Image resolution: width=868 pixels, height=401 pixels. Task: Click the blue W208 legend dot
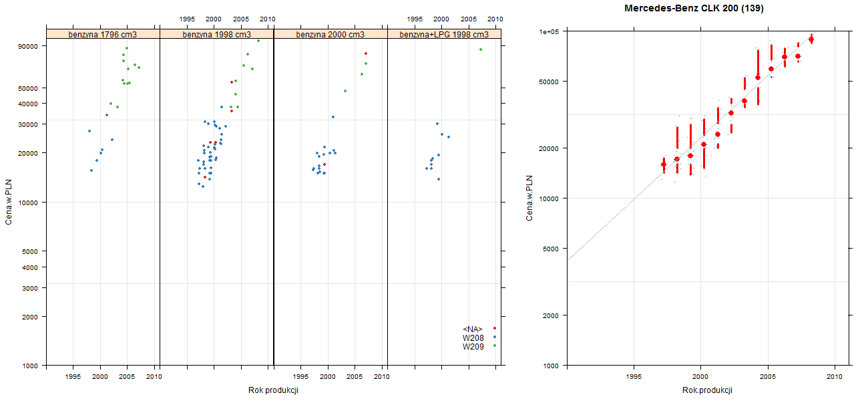click(494, 338)
